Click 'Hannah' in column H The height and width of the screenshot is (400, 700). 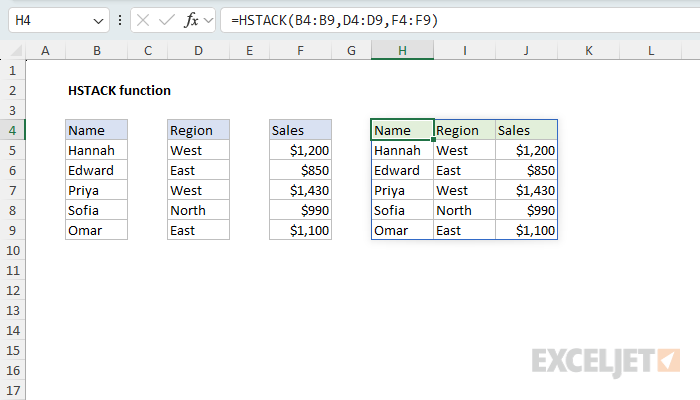[x=402, y=150]
